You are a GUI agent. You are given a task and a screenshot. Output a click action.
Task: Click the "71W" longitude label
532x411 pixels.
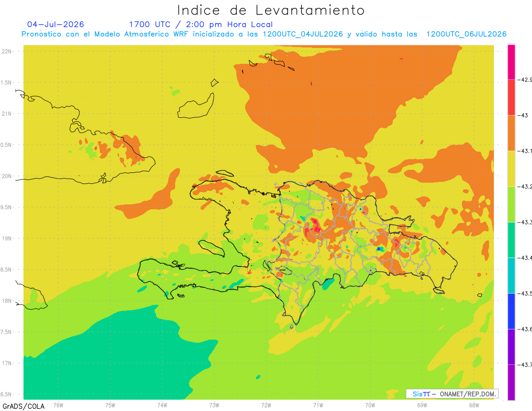click(x=318, y=405)
